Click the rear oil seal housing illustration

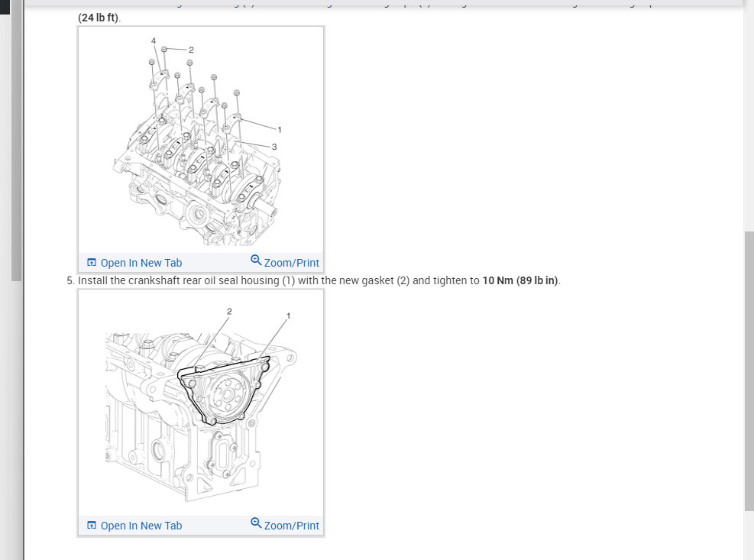201,403
